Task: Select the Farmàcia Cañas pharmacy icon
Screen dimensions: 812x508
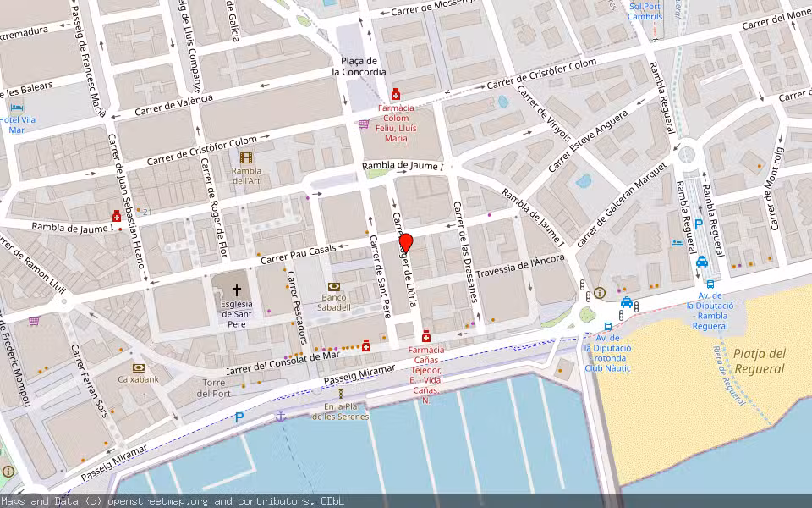Action: pyautogui.click(x=426, y=337)
